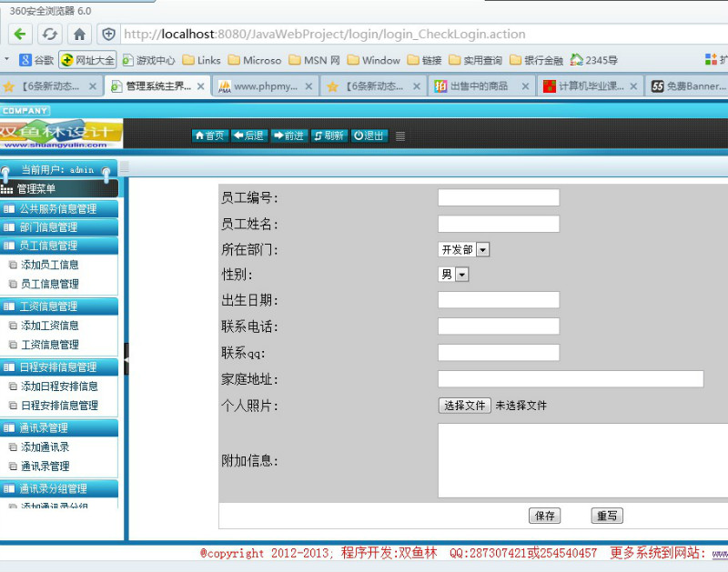This screenshot has width=728, height=572.
Task: Collapse the 通讯录管理 menu section
Action: coord(59,428)
